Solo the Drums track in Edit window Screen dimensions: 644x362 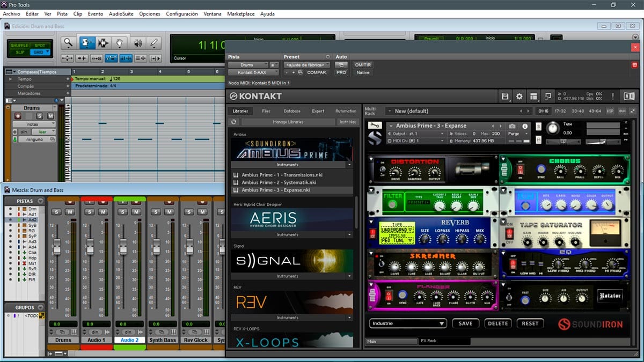[x=40, y=116]
